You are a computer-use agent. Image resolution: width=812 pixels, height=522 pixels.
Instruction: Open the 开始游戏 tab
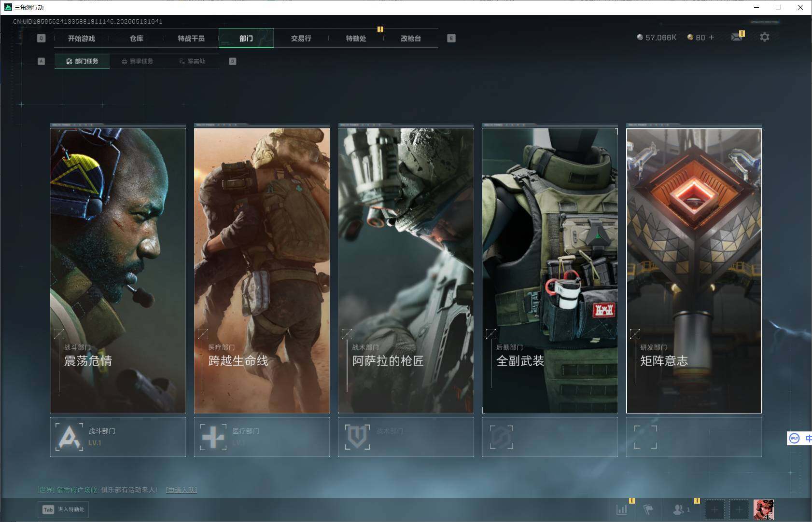pos(82,38)
